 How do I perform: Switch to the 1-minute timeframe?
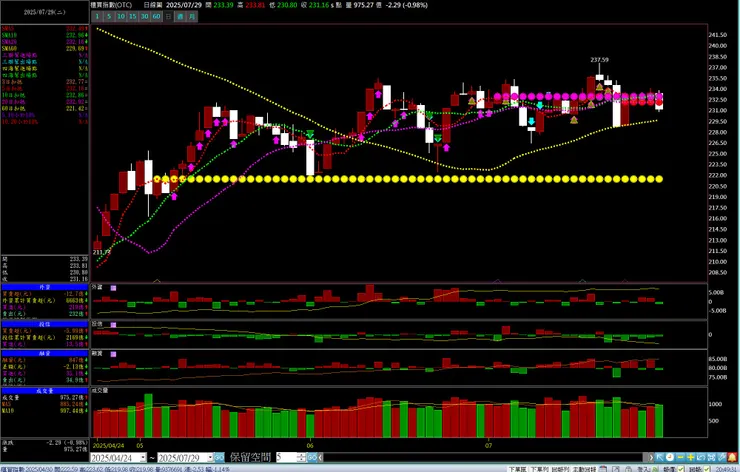[97, 17]
